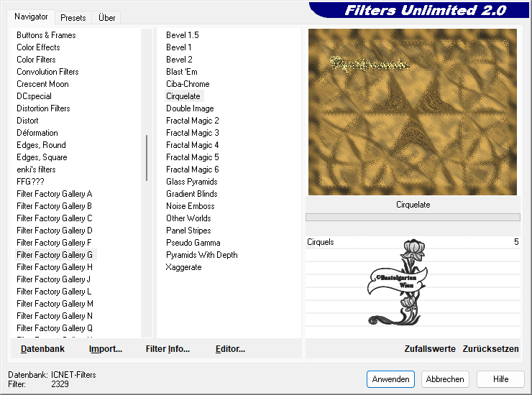This screenshot has width=532, height=395.
Task: Select Filter Factory Gallery A
Action: pos(55,194)
